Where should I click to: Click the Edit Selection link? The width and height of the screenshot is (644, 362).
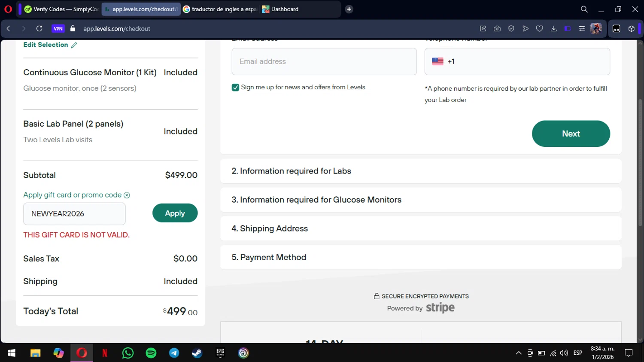(50, 45)
